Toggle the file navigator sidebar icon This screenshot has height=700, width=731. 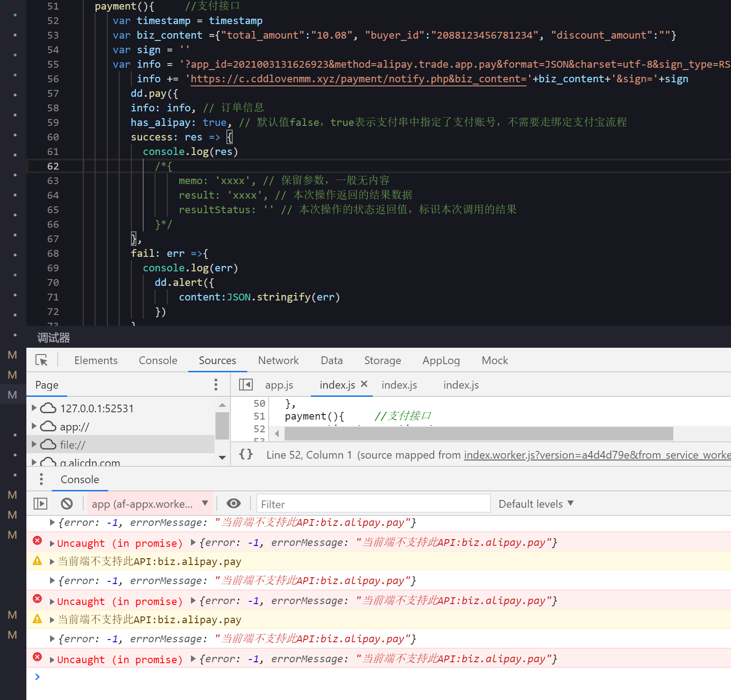246,385
